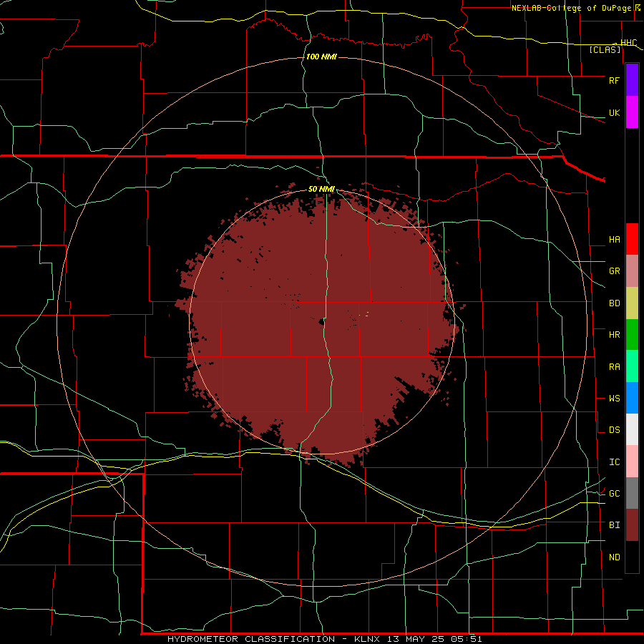Viewport: 644px width, 644px height.
Task: Click the [CLAS] units label
Action: click(x=605, y=50)
